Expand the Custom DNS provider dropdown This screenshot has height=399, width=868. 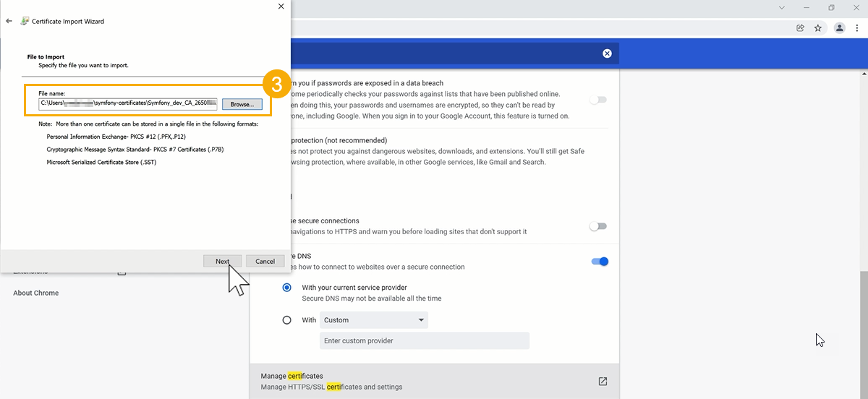(373, 320)
